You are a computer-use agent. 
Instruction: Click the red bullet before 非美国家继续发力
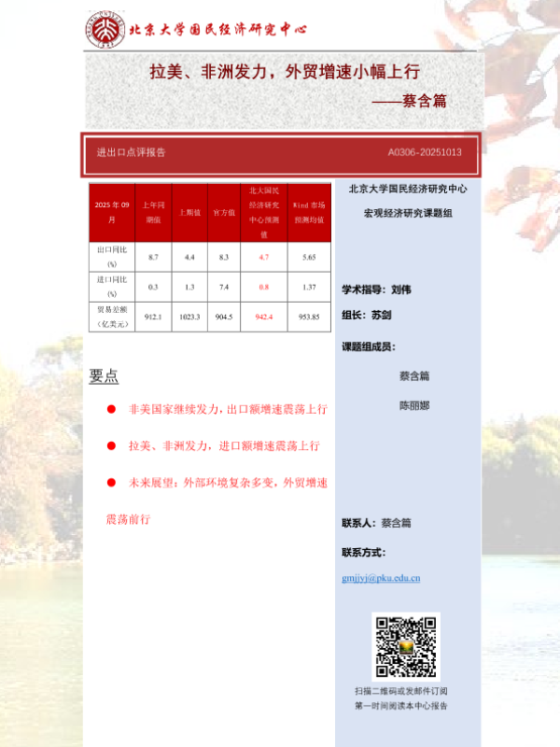[111, 409]
